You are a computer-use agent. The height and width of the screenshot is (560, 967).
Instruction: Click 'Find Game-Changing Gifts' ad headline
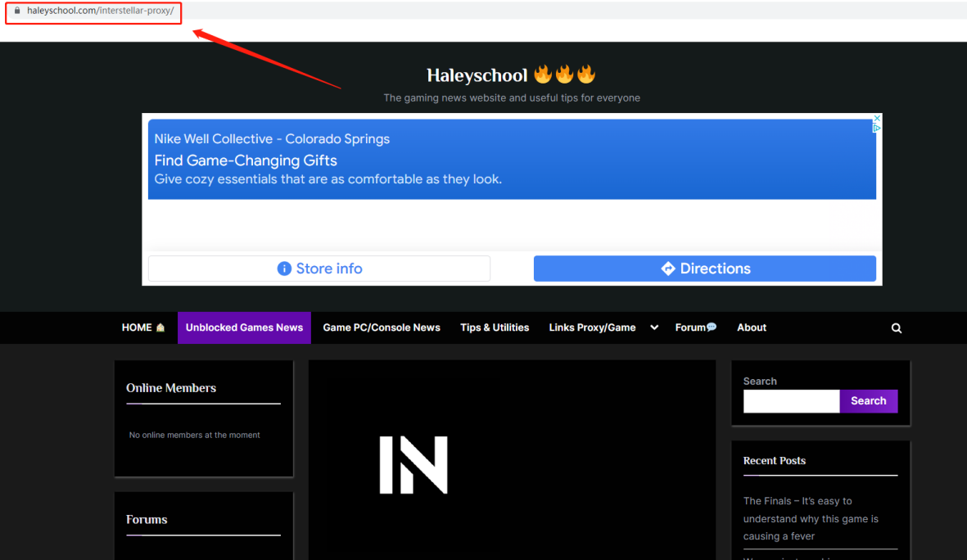[x=246, y=160]
